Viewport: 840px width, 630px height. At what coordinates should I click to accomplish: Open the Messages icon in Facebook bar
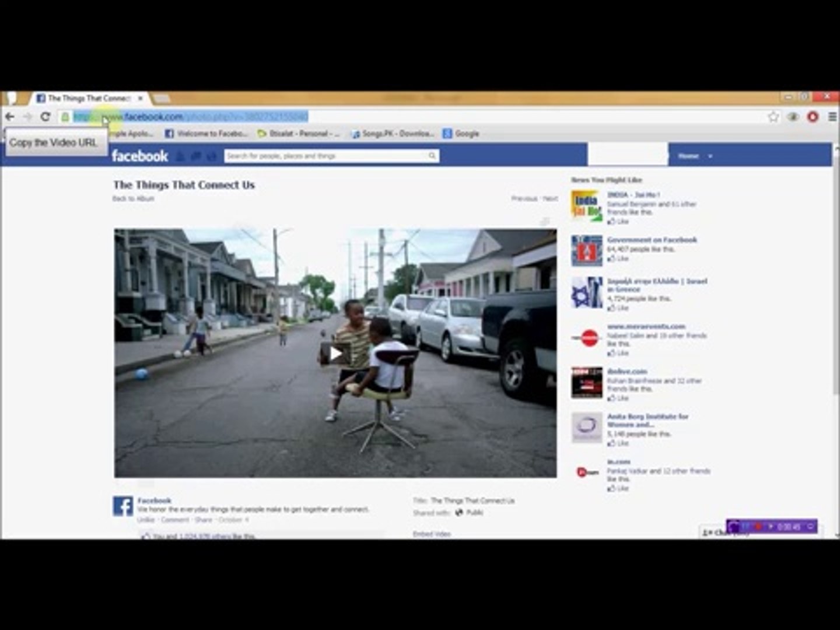pyautogui.click(x=196, y=156)
